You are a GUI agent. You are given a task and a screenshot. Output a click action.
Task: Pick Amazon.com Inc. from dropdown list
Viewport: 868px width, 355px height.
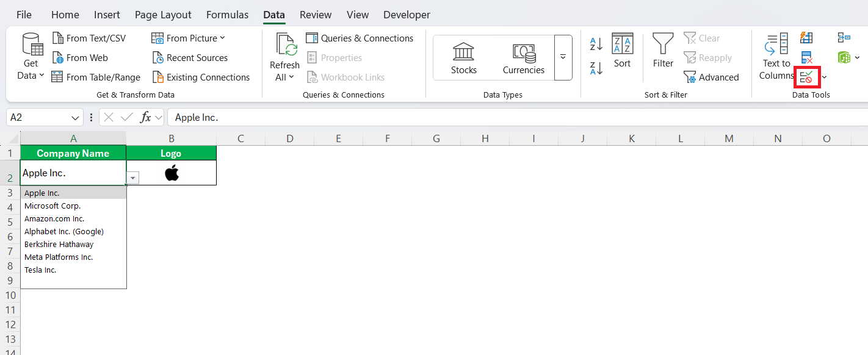tap(73, 218)
